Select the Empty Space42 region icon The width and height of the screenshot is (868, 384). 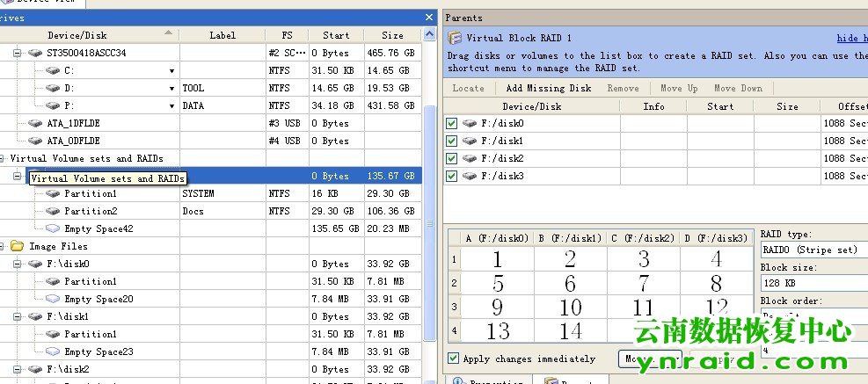[x=53, y=228]
